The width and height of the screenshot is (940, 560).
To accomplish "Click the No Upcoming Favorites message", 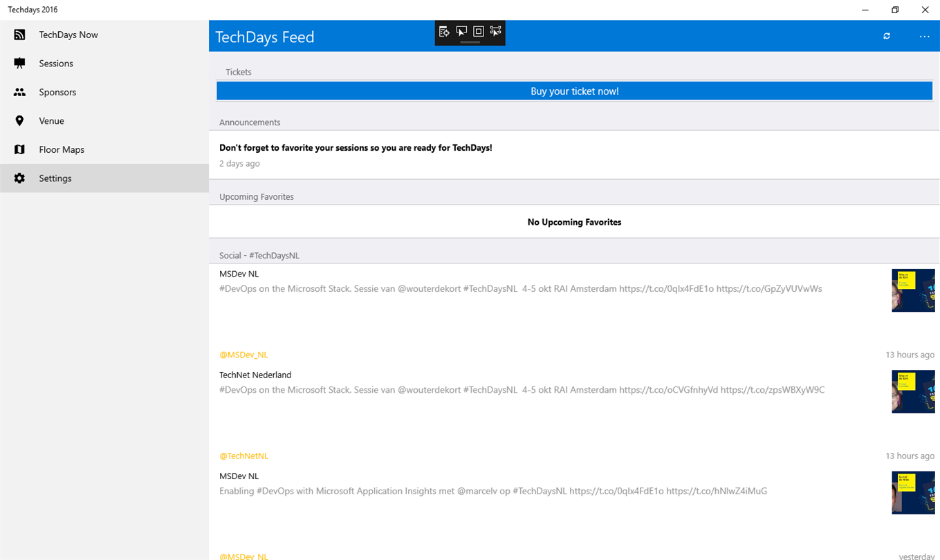I will point(574,223).
